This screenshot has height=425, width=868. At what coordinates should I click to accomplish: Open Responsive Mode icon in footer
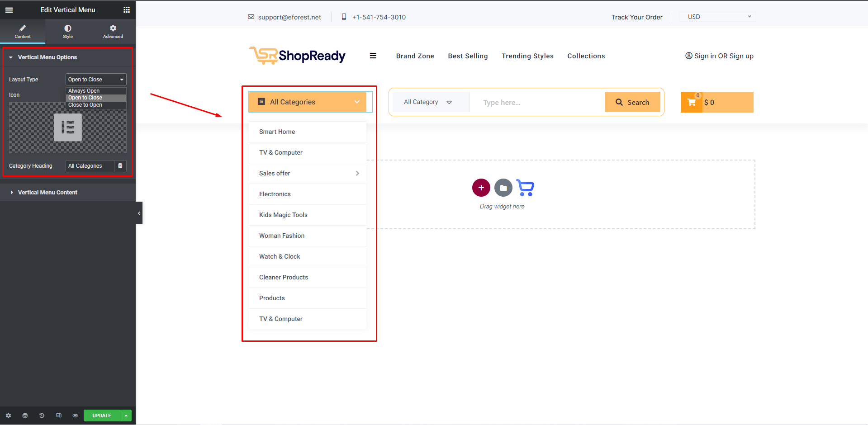[58, 416]
